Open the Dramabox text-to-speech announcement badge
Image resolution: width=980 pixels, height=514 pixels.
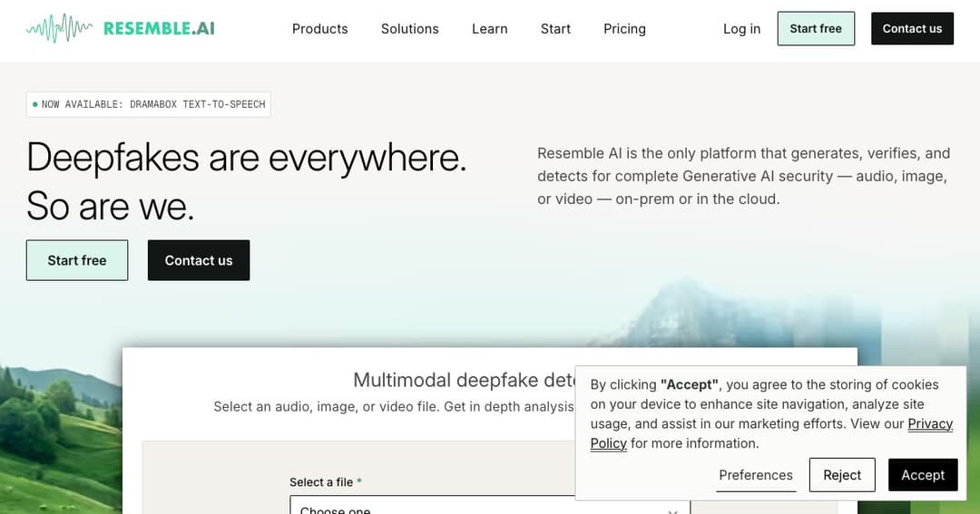pos(149,104)
